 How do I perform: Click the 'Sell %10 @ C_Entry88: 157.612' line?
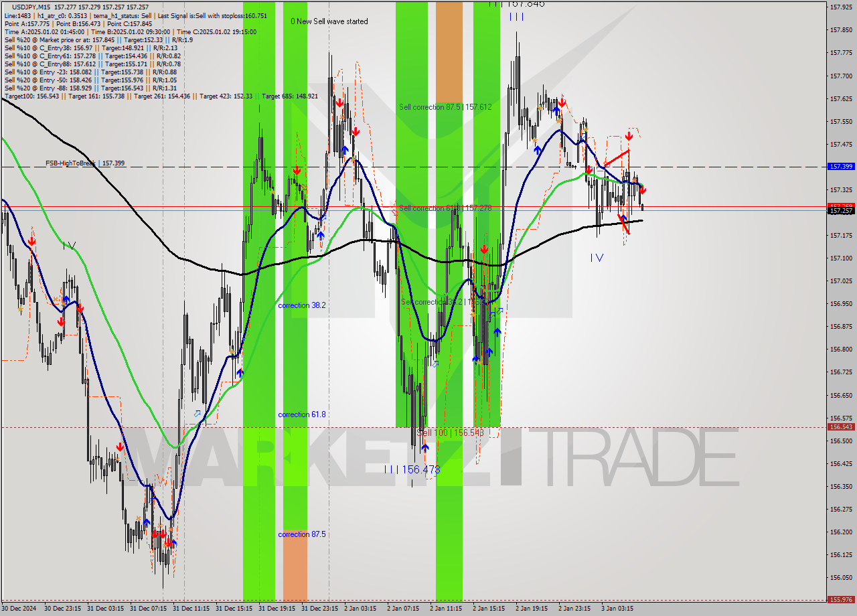click(x=92, y=64)
